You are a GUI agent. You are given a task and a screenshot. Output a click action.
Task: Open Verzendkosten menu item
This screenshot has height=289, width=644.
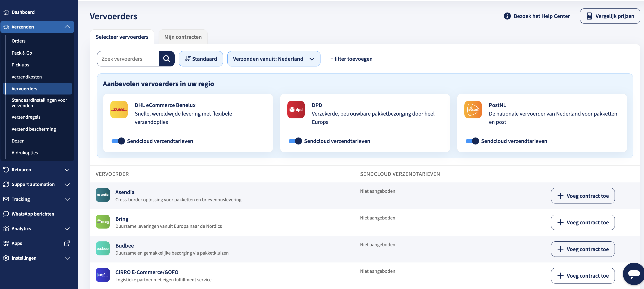(27, 77)
